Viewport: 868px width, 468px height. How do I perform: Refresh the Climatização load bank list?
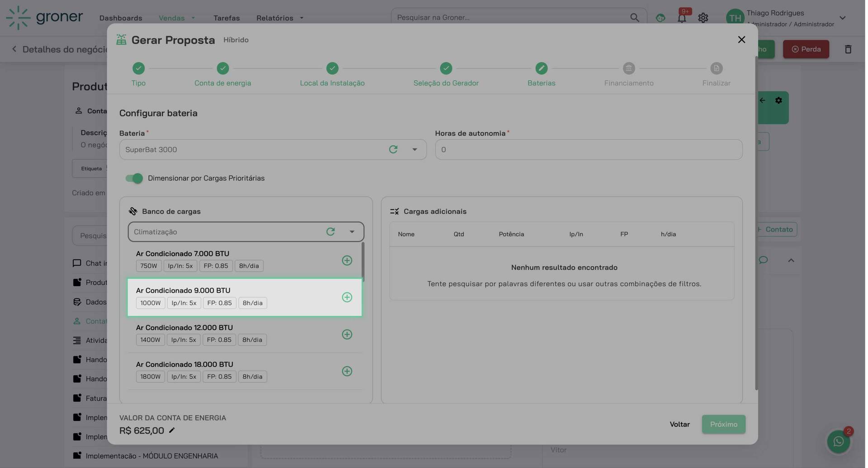point(331,232)
